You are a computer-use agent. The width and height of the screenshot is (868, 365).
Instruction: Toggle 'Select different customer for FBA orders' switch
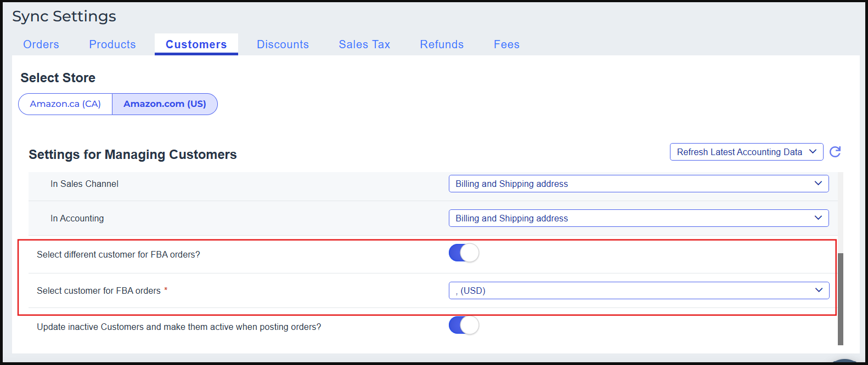point(464,253)
